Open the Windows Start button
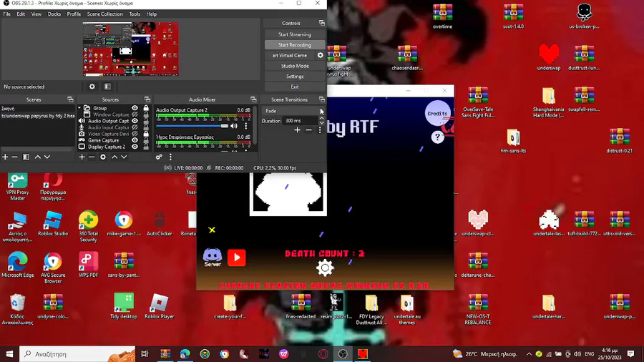Screen dimensions: 644x362 [x=9, y=354]
